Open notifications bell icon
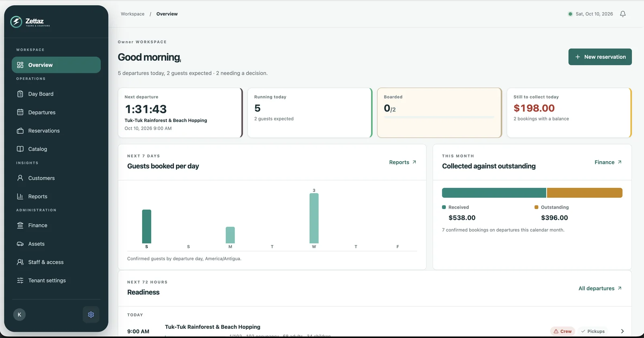Screen dimensions: 644x338 coord(623,14)
